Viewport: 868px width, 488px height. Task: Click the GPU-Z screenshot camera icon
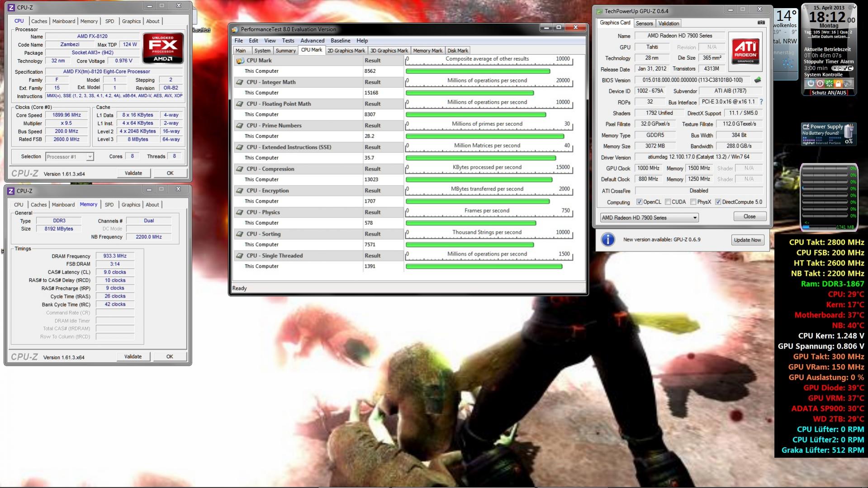coord(761,23)
